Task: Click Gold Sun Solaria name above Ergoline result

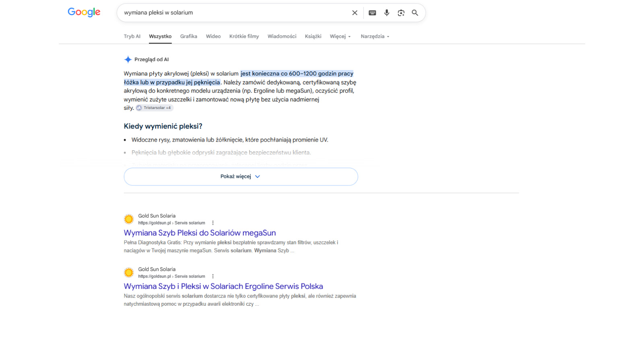Action: 157,269
